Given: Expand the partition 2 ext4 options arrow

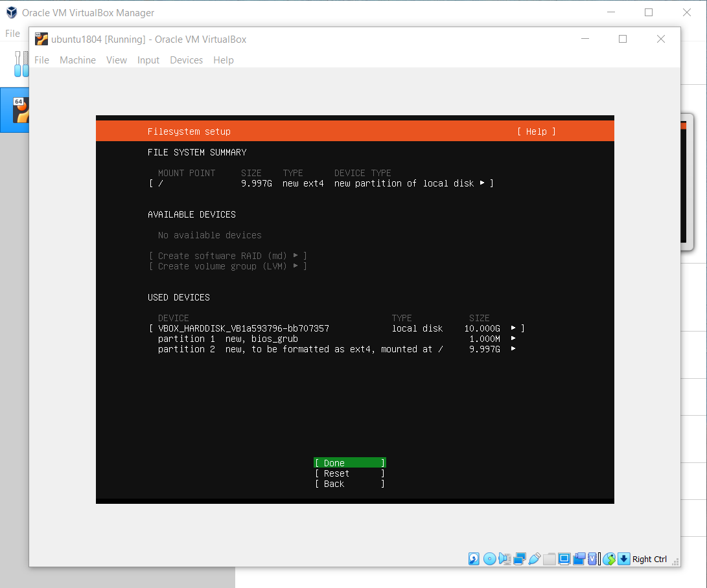Looking at the screenshot, I should pos(513,349).
